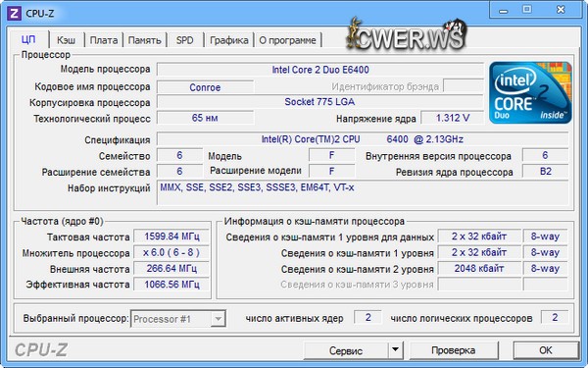Click the Intel Core 2 Duo logo
Image resolution: width=588 pixels, height=368 pixels.
pos(530,93)
